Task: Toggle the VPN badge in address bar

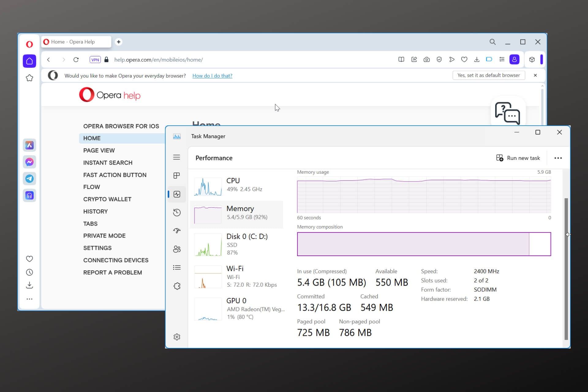Action: tap(95, 60)
